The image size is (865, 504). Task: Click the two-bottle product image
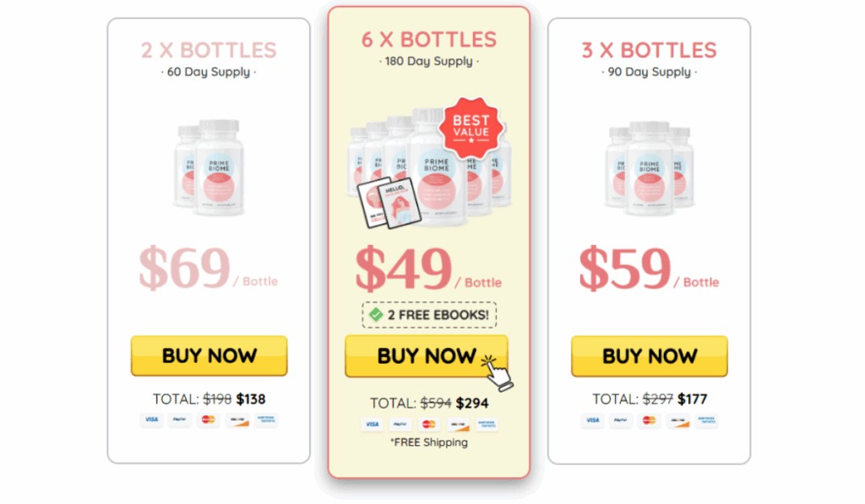209,168
